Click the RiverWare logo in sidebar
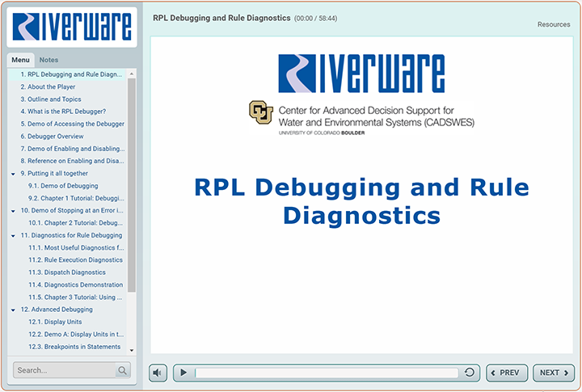 72,27
